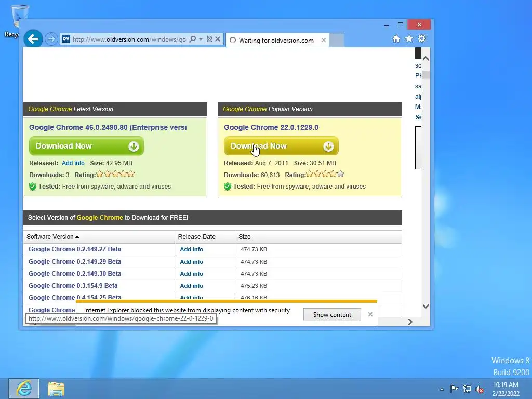Click the rating stars for Chrome 22

coord(325,174)
